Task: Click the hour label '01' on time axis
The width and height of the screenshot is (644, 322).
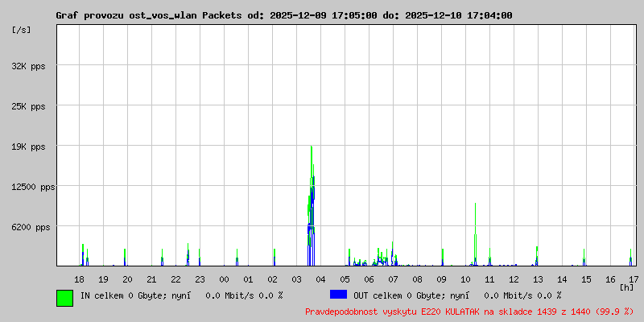Action: pos(248,279)
